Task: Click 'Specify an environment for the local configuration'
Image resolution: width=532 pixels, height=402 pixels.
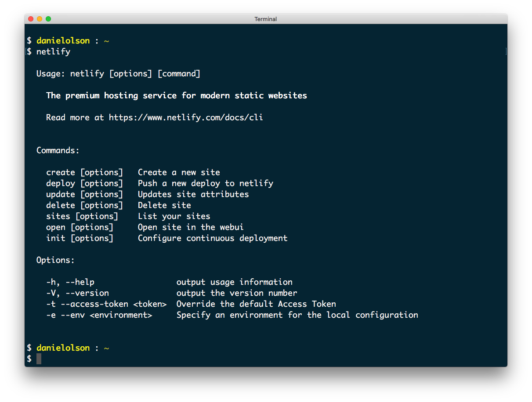Action: tap(297, 315)
